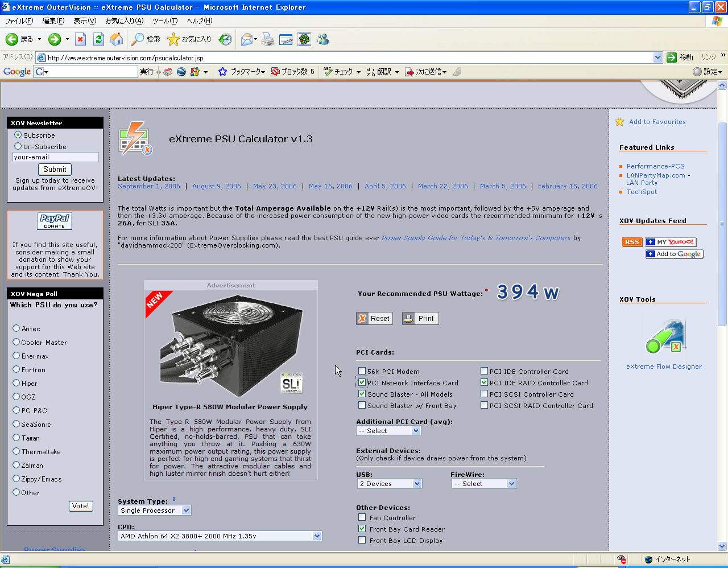Stop page loading with the red X icon
This screenshot has width=728, height=568.
click(81, 39)
